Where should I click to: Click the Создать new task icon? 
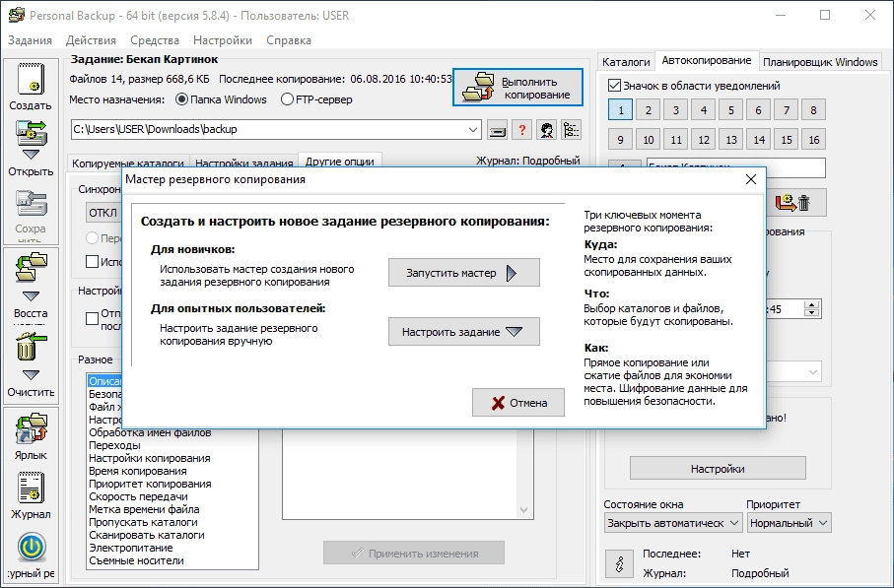[31, 79]
